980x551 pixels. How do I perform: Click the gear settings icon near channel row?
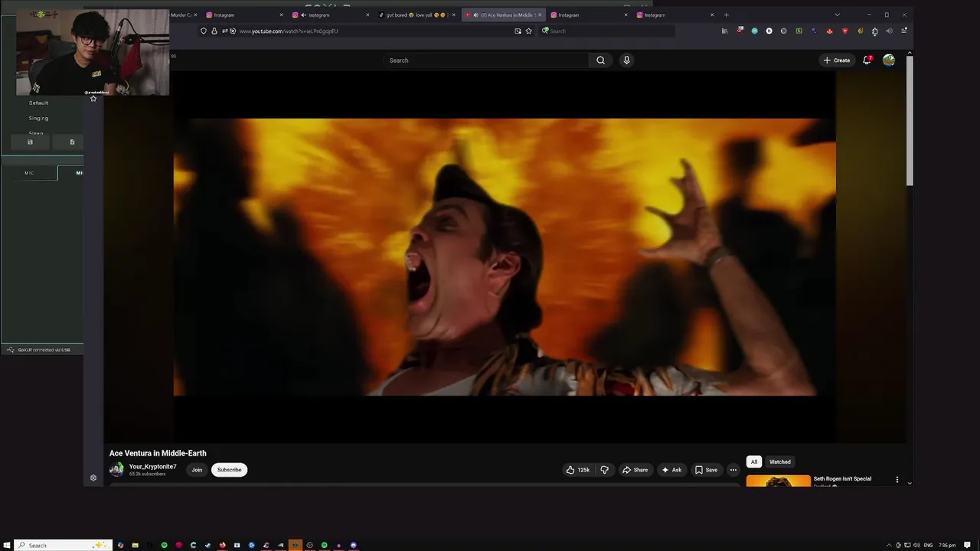click(93, 478)
